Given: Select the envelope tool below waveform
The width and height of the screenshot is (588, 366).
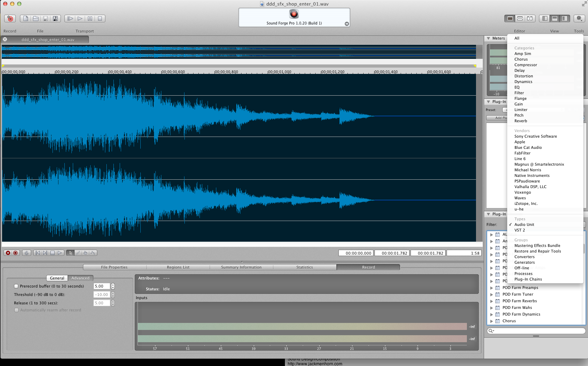Looking at the screenshot, I should 93,253.
